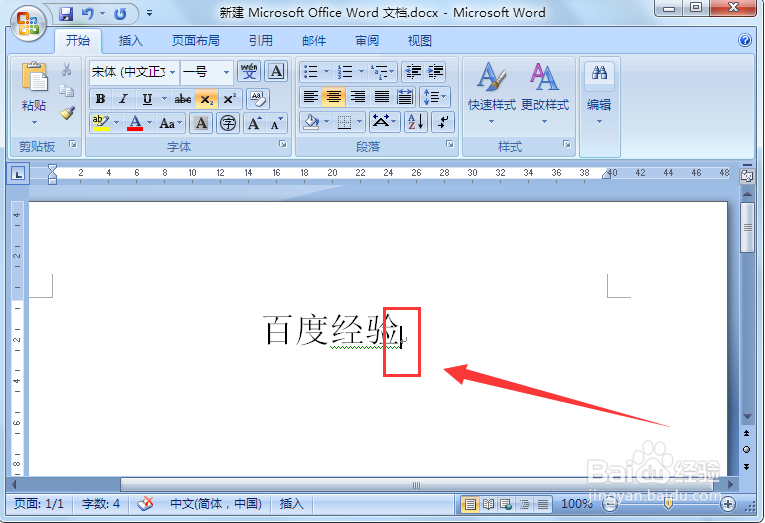Viewport: 765px width, 523px height.
Task: Align the text to the right
Action: [358, 97]
